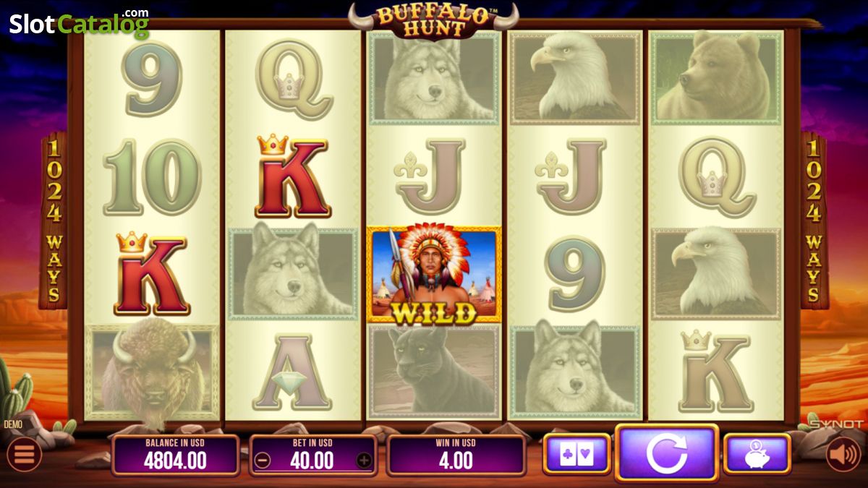This screenshot has height=488, width=868.
Task: Click the SlotCatalog.com logo link
Action: (79, 24)
